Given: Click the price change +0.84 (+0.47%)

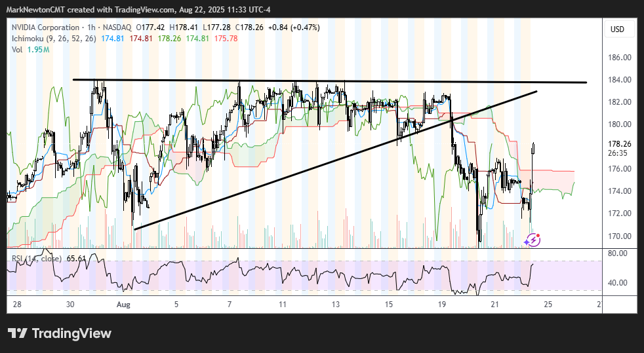Looking at the screenshot, I should click(x=294, y=28).
